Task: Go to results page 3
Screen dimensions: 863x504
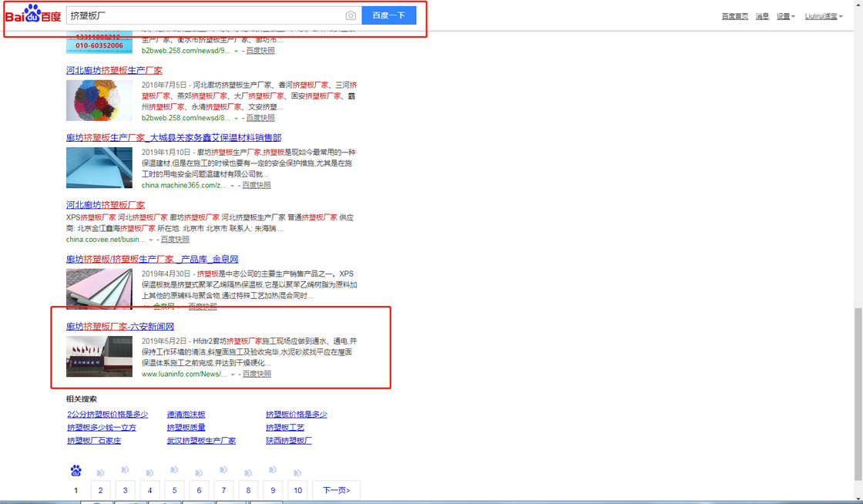Action: click(125, 490)
